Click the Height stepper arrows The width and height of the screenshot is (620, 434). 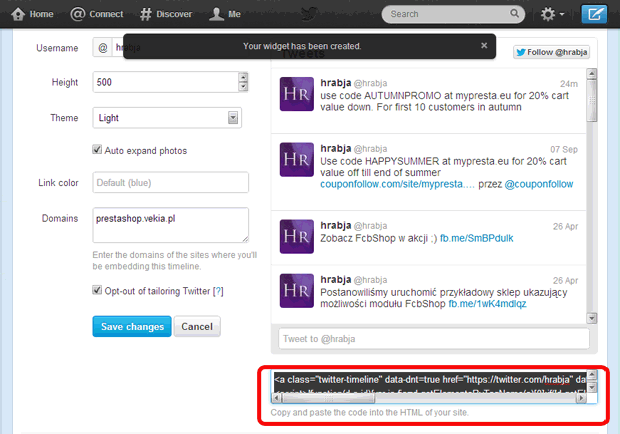[x=243, y=82]
